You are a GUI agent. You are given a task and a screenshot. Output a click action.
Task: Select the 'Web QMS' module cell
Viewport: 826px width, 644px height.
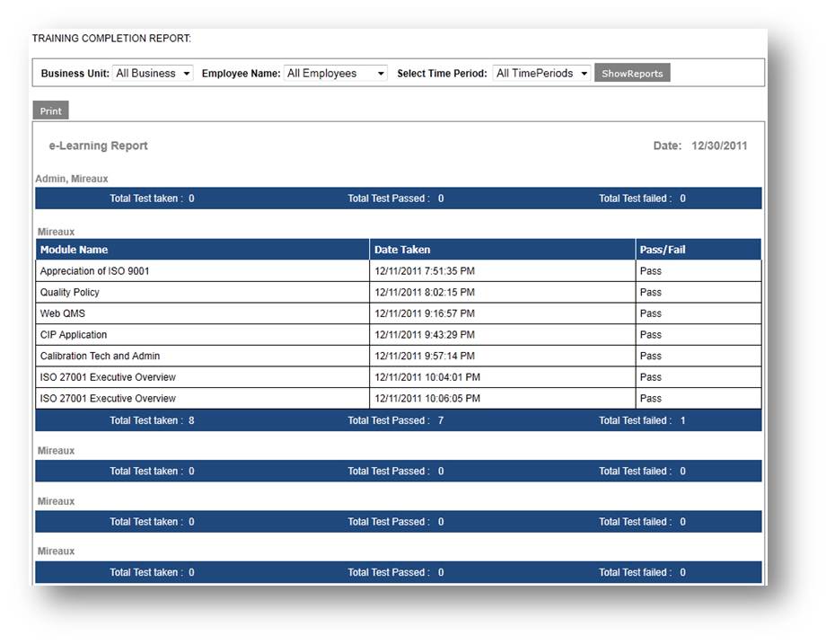click(x=203, y=313)
